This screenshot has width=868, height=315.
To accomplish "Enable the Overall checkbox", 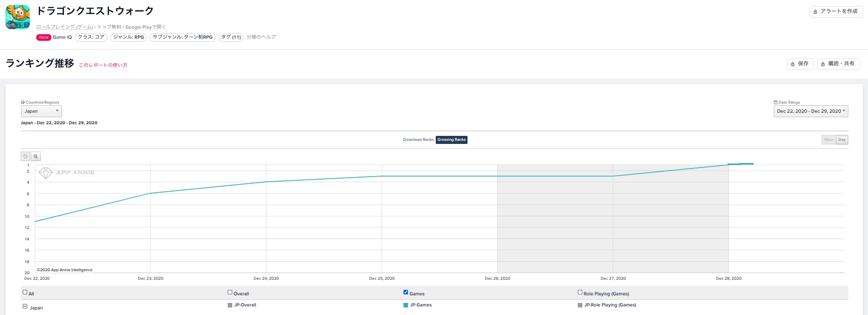I will (x=230, y=292).
